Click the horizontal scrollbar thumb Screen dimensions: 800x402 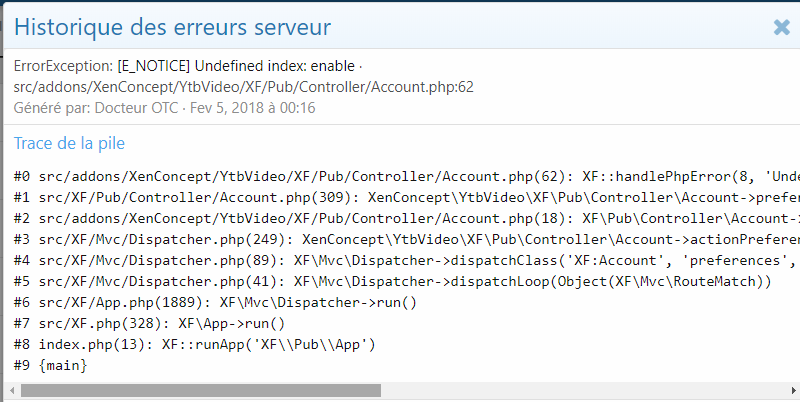200,390
